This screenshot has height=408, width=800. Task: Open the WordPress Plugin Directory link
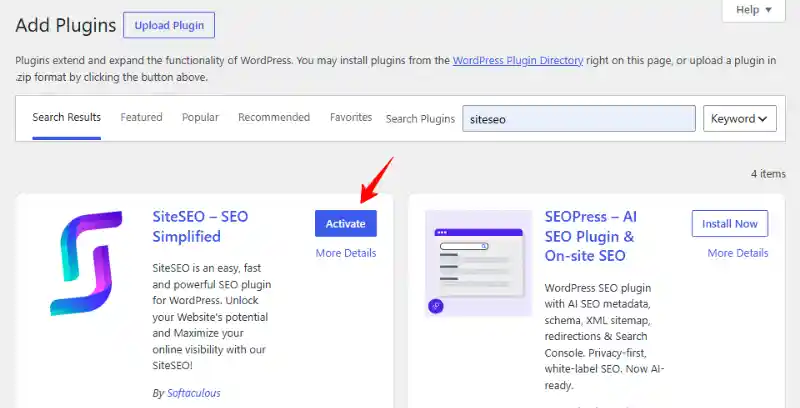pos(518,60)
